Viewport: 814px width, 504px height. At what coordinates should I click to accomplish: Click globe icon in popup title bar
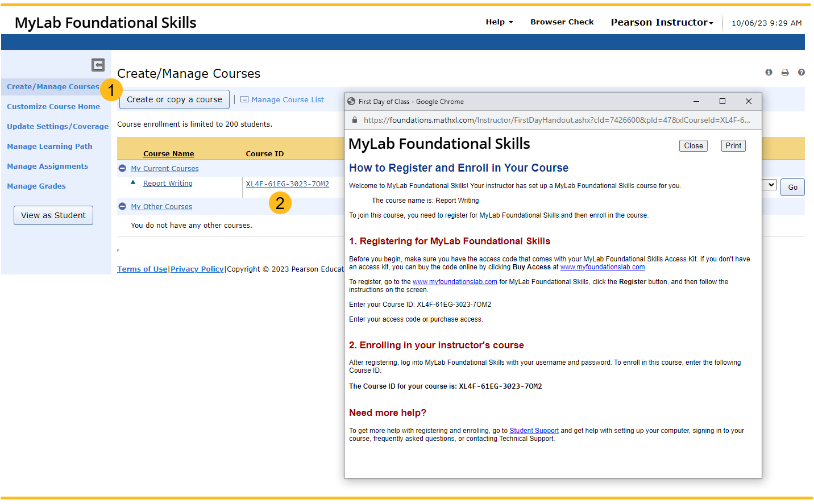[x=351, y=101]
